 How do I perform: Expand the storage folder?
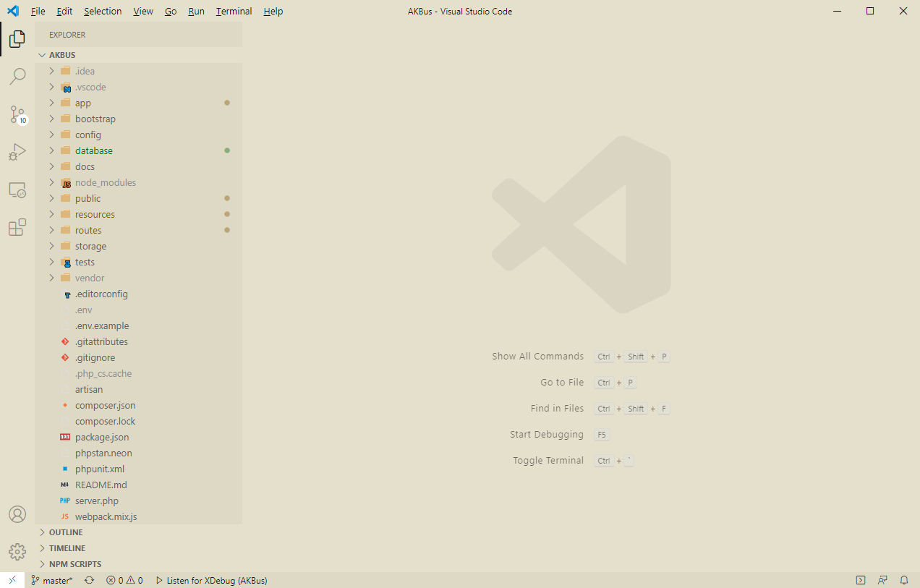point(139,246)
